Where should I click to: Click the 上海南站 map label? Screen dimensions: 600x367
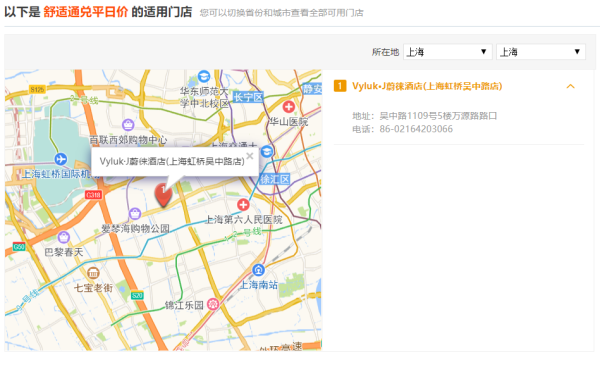[x=259, y=285]
